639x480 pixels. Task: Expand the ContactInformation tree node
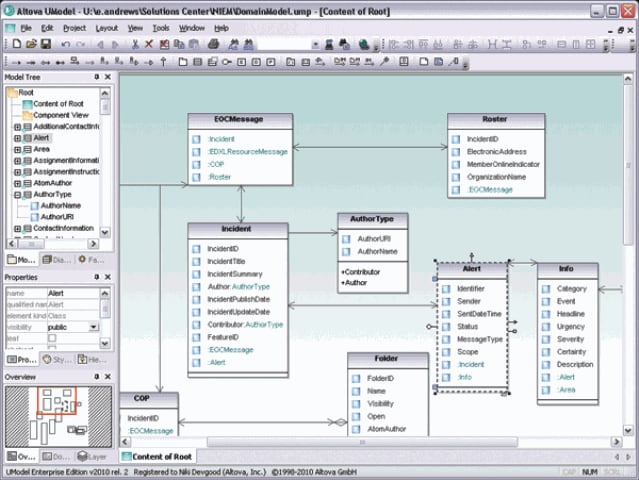[18, 229]
